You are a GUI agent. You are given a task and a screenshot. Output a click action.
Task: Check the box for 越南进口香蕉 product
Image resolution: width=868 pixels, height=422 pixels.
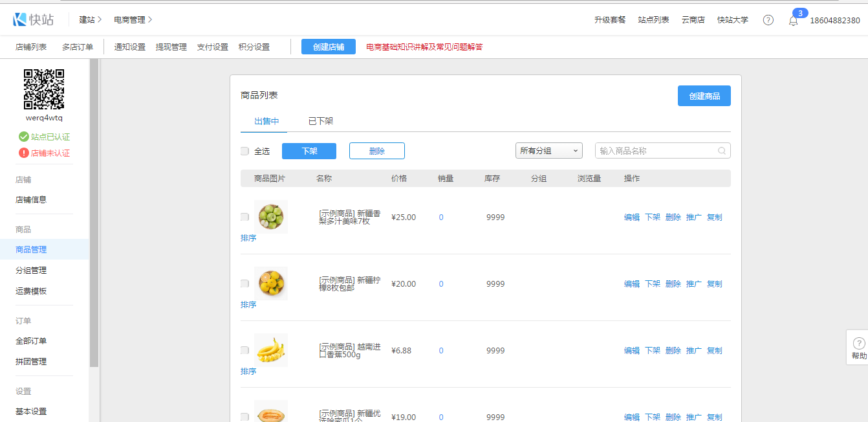pyautogui.click(x=244, y=350)
